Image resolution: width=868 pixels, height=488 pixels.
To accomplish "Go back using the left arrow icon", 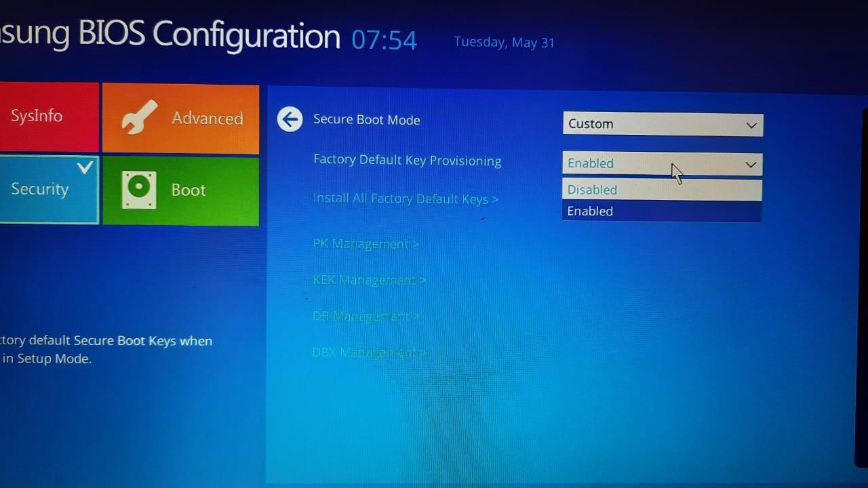I will (x=290, y=119).
